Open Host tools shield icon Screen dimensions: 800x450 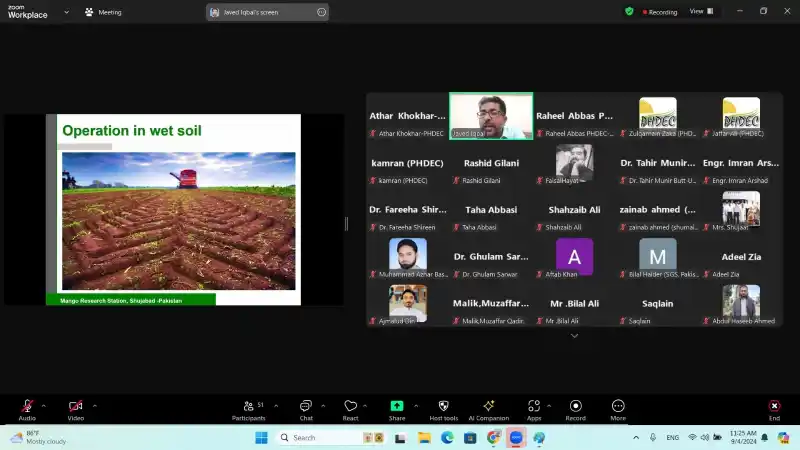(443, 408)
